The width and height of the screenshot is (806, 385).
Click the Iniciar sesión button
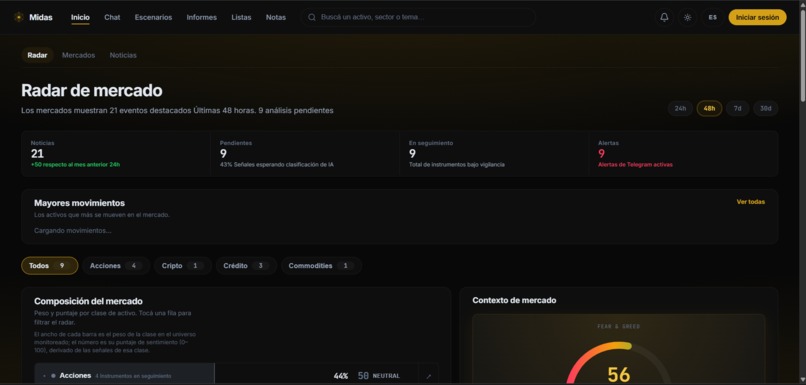pyautogui.click(x=757, y=17)
